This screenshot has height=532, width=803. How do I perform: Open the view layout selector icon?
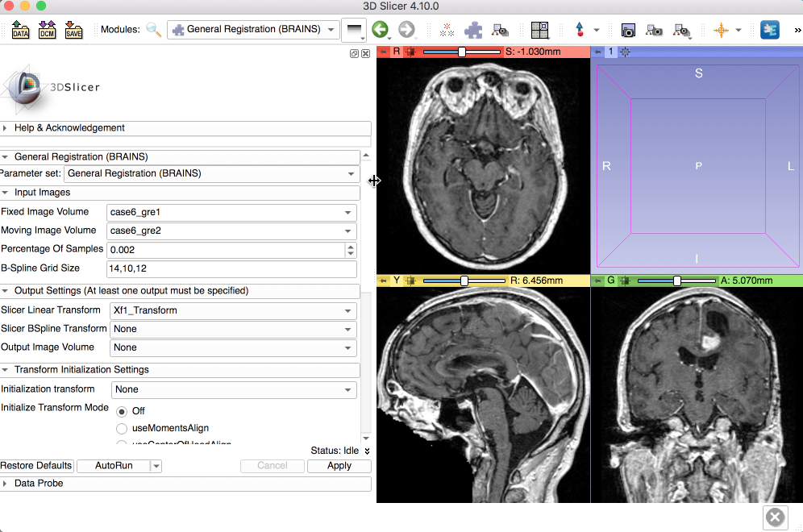coord(540,31)
